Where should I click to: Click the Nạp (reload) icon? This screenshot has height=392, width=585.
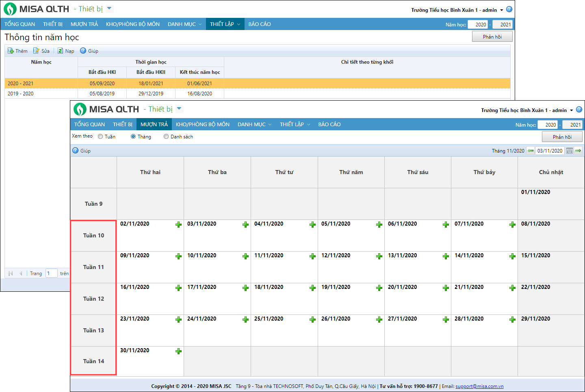point(60,51)
